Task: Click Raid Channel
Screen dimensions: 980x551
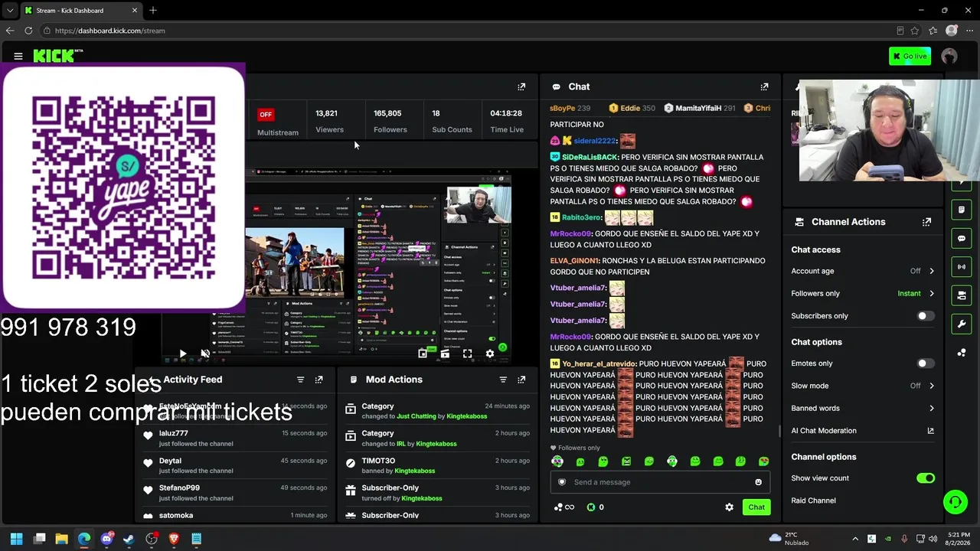Action: (813, 500)
